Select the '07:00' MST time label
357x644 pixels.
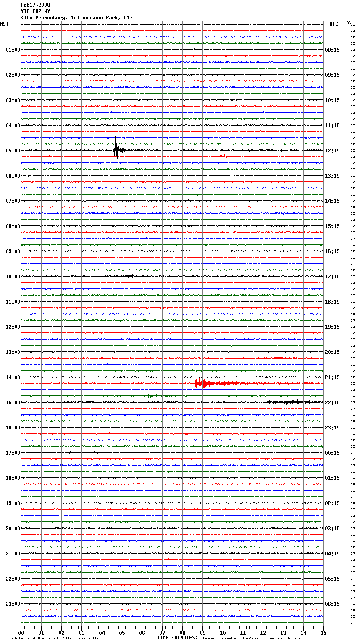point(13,201)
